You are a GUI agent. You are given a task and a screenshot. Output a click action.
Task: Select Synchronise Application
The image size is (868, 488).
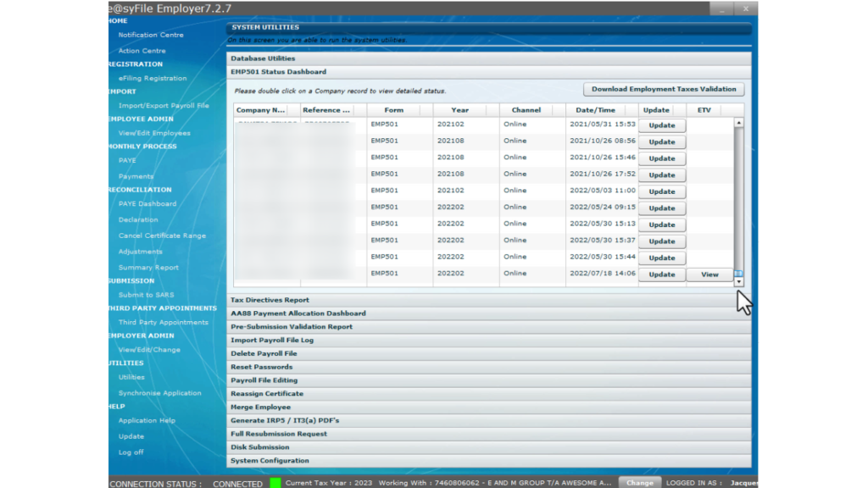coord(159,393)
